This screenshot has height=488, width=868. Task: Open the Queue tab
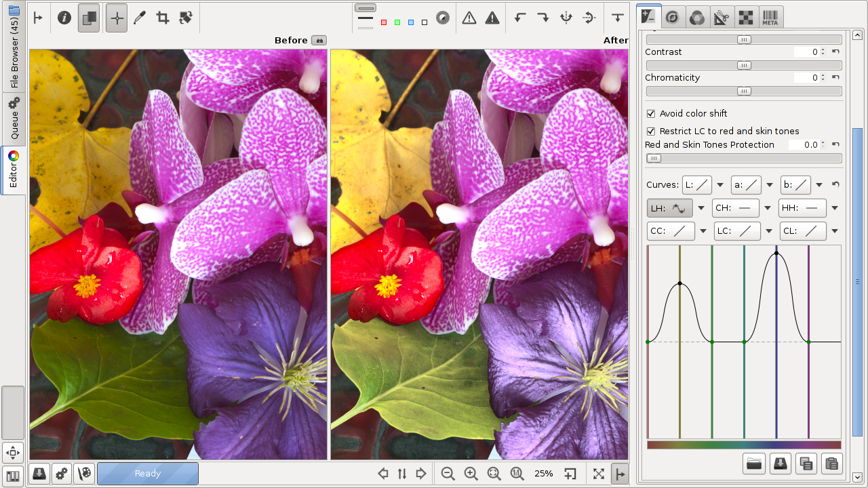[x=14, y=119]
